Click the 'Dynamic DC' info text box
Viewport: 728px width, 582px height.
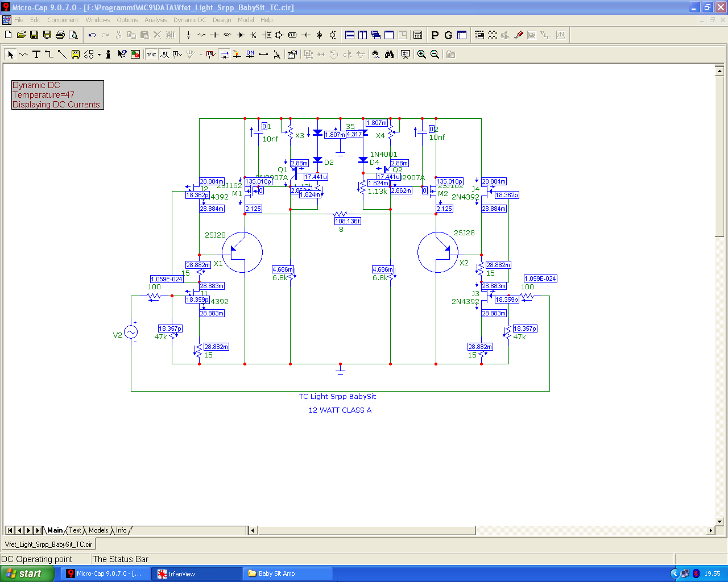[57, 95]
